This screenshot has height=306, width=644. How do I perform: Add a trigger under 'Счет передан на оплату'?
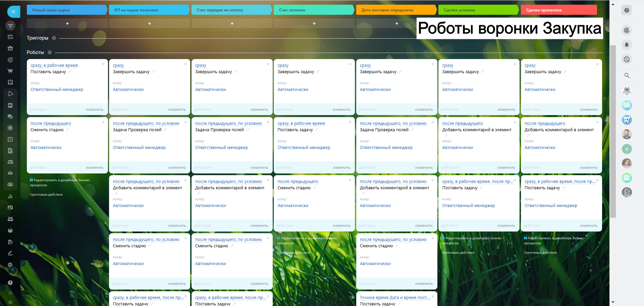click(x=232, y=23)
